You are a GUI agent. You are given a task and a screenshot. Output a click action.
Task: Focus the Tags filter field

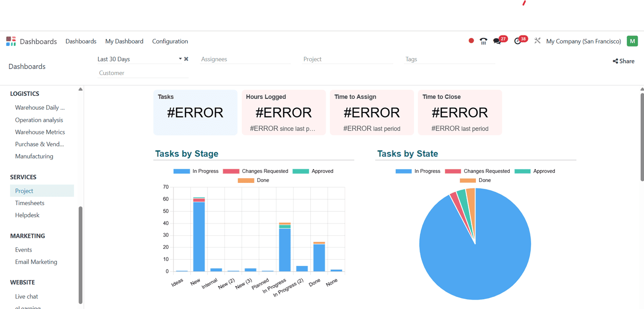click(450, 59)
